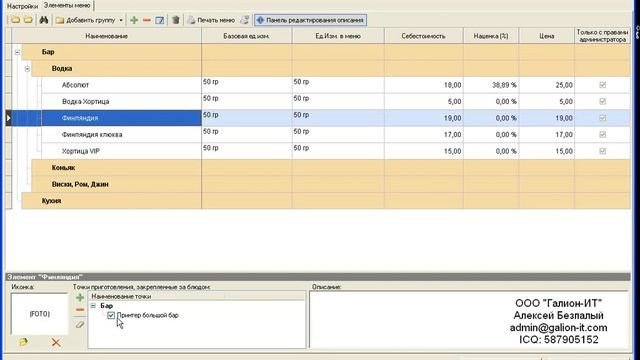640x360 pixels.
Task: Click Хортица VIP cost 15,00
Action: 452,151
